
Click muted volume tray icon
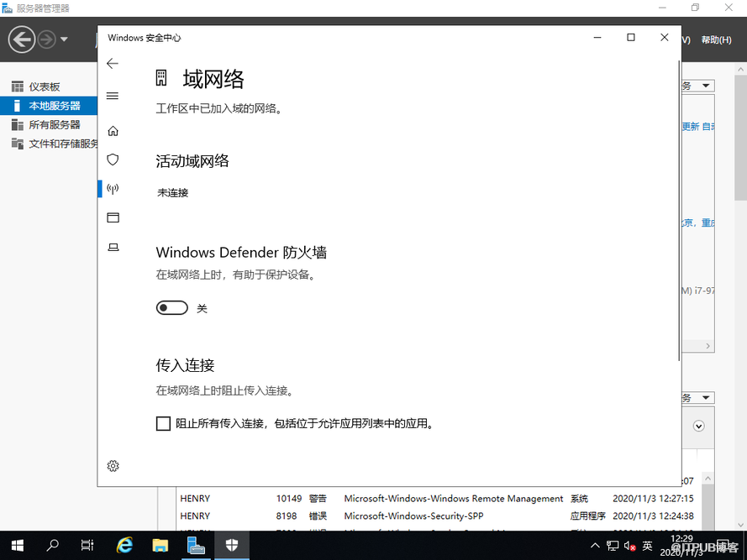click(630, 546)
